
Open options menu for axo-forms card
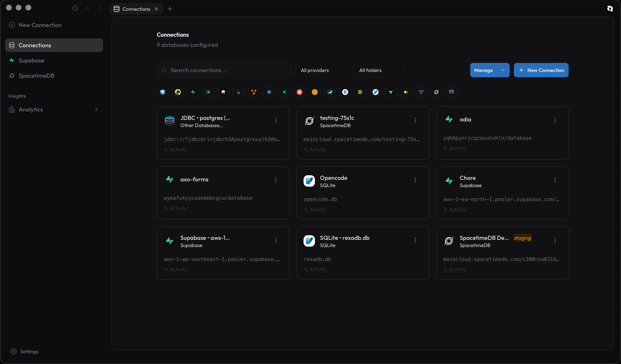pos(276,180)
